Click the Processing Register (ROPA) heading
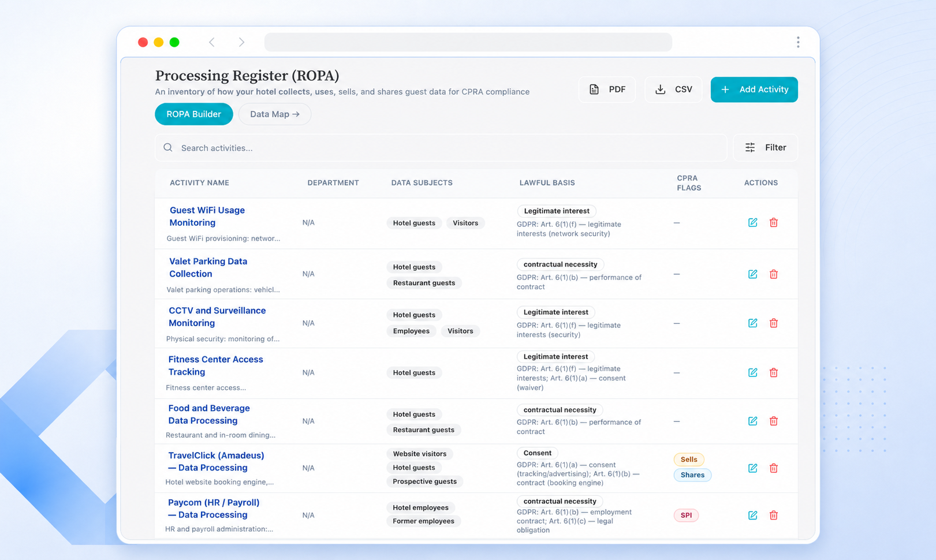936x560 pixels. (247, 76)
